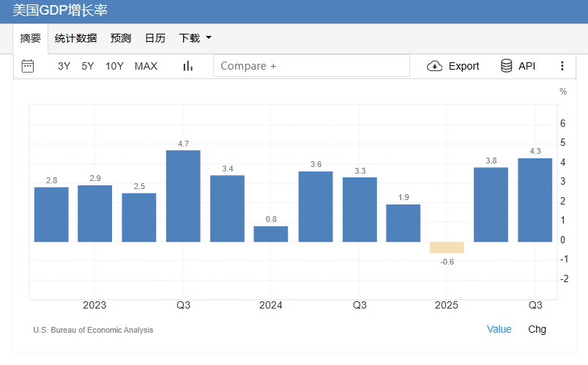The width and height of the screenshot is (588, 365).
Task: Select the 10Y time range
Action: point(114,66)
